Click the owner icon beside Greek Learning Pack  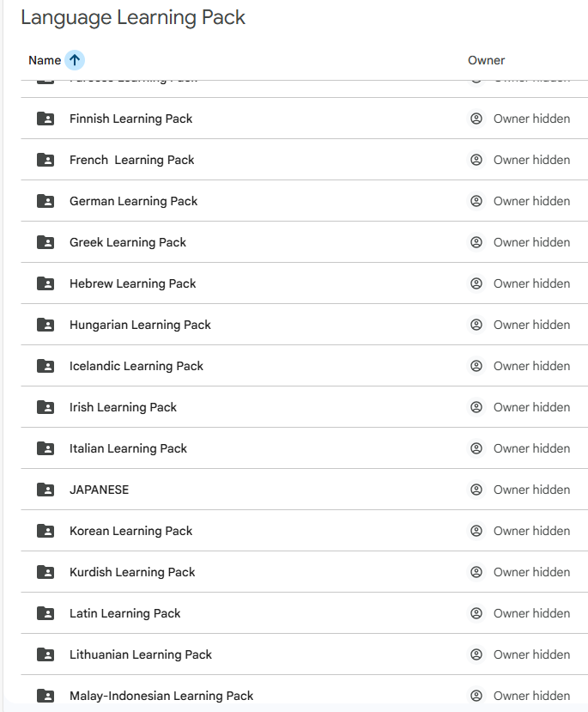476,241
